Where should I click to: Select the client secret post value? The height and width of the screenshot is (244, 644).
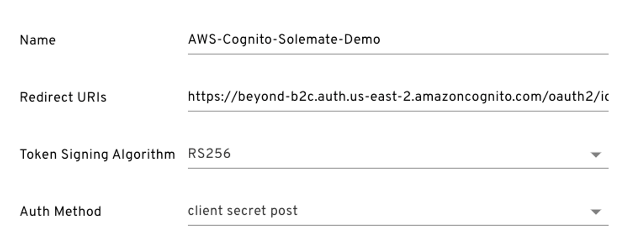(x=242, y=211)
